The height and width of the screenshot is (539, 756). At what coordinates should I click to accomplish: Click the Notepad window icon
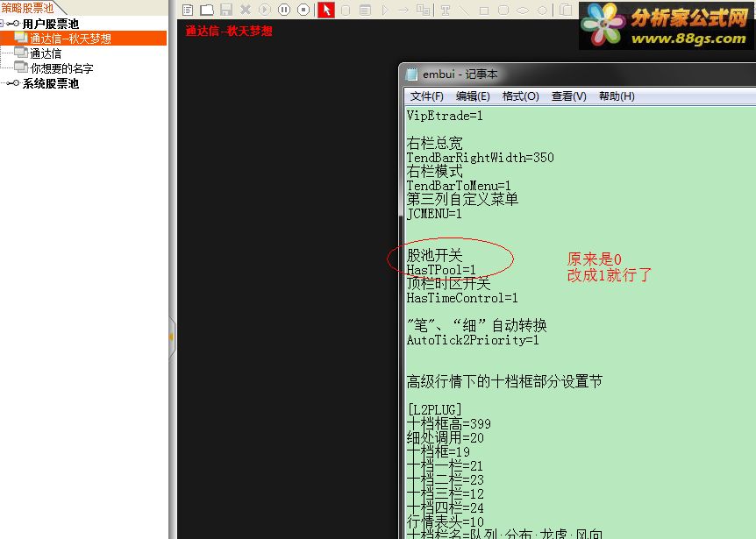click(411, 74)
